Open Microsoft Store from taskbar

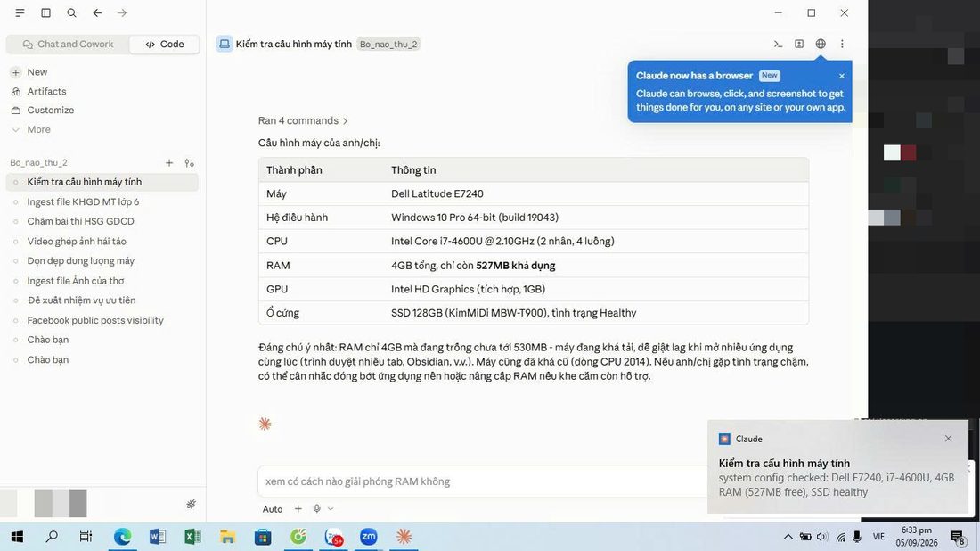(263, 537)
